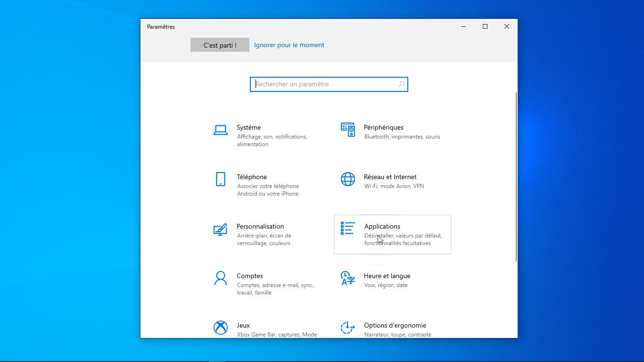Viewport: 644px width, 362px height.
Task: Click 'Associer votre téléphone' description
Action: (268, 186)
